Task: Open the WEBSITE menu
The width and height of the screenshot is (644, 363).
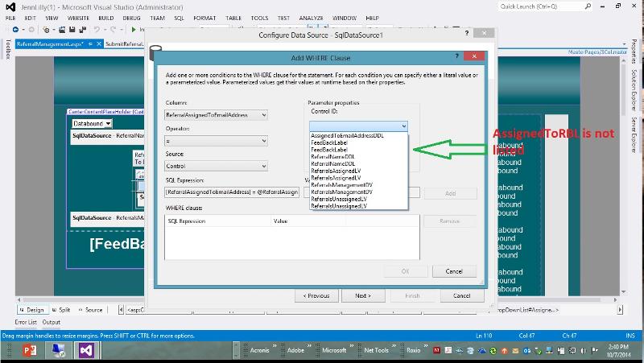Action: point(78,18)
